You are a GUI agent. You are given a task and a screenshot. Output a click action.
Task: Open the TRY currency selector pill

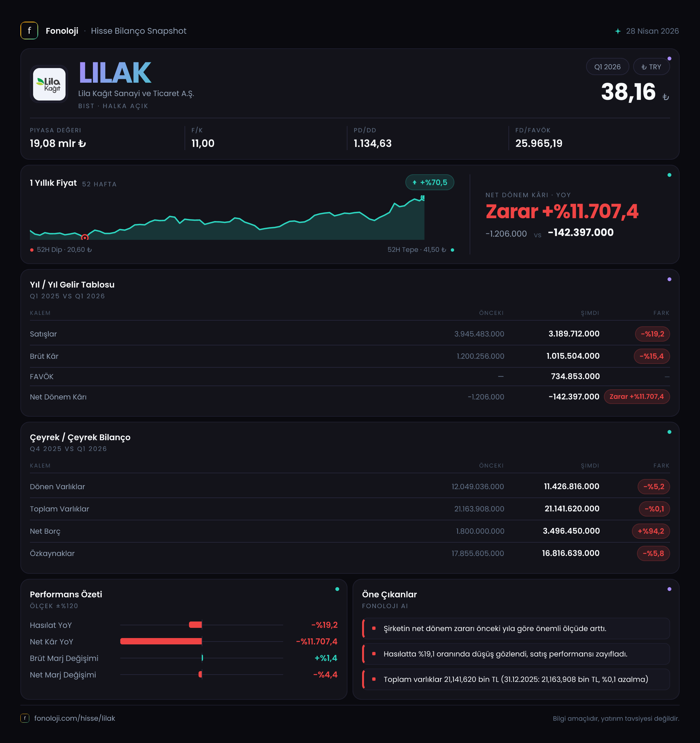651,67
